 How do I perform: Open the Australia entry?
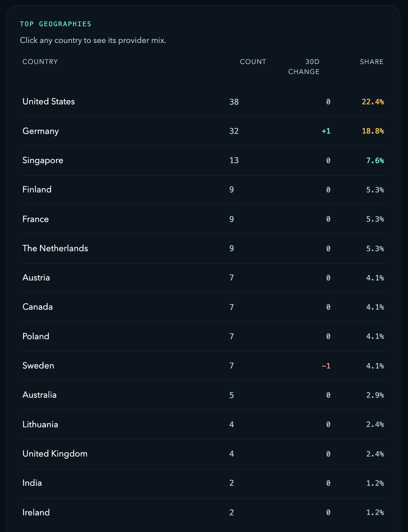[40, 395]
